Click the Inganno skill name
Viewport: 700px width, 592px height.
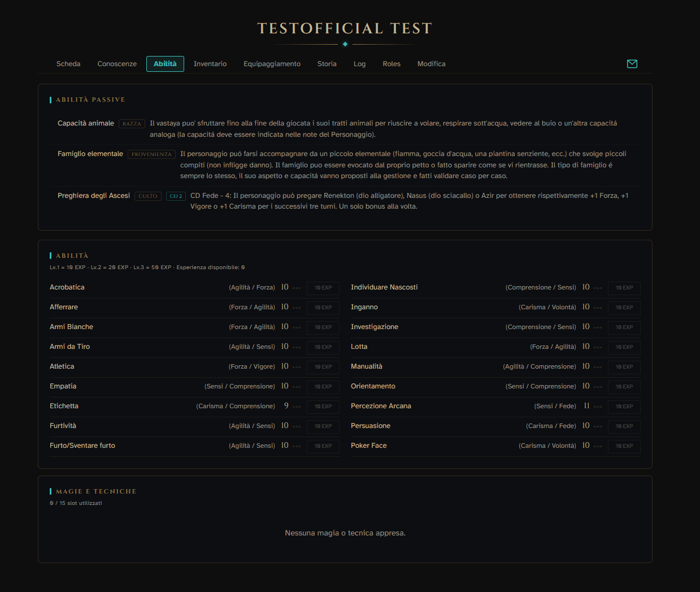coord(364,307)
